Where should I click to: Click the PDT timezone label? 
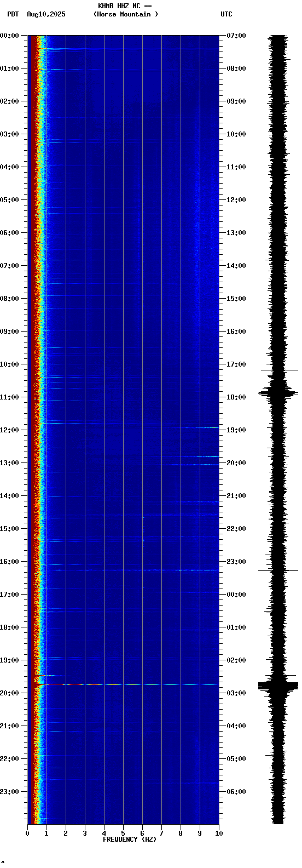[x=13, y=14]
